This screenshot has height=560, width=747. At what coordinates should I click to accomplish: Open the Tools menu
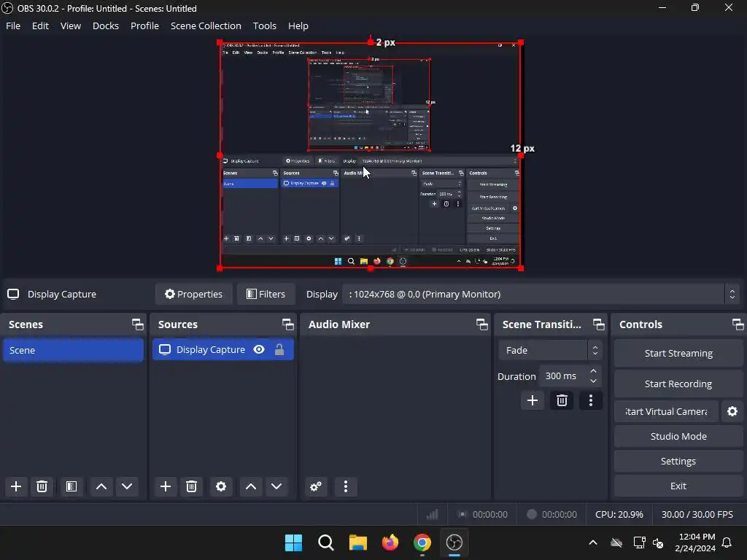[264, 26]
